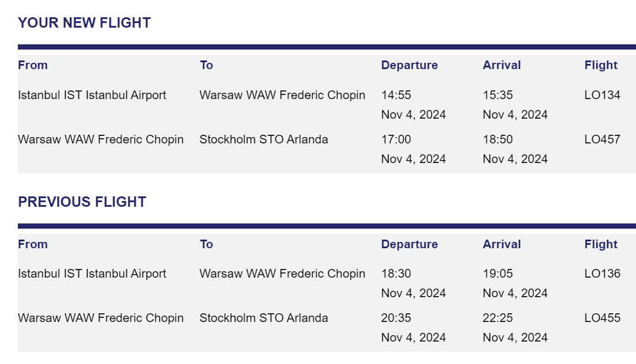Click the Departure header under new flight
The width and height of the screenshot is (636, 364).
point(409,65)
